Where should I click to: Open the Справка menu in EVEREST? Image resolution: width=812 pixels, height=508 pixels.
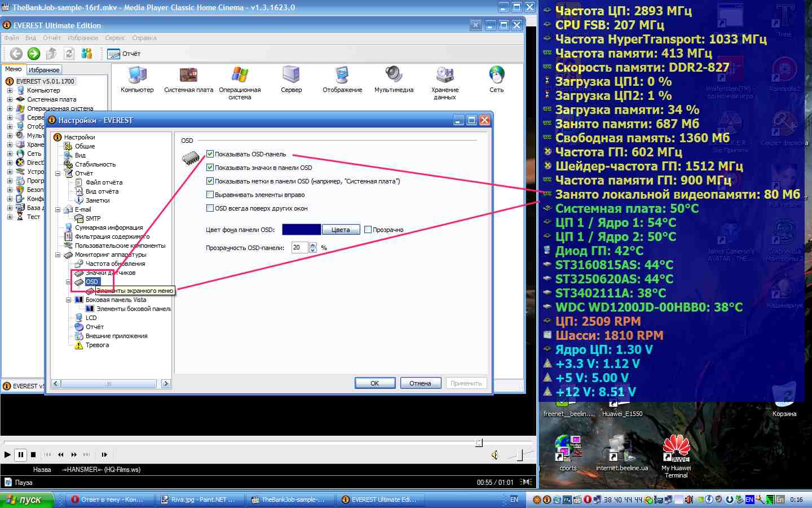(x=144, y=38)
